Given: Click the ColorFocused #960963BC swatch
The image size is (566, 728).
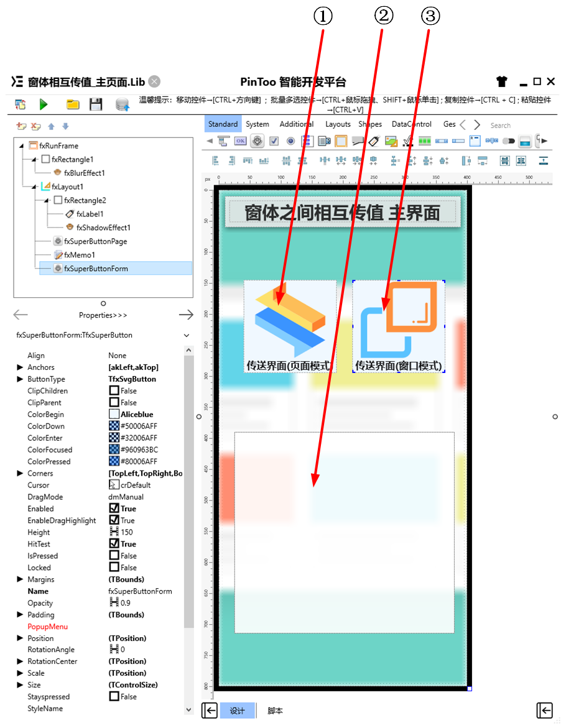Looking at the screenshot, I should click(114, 449).
